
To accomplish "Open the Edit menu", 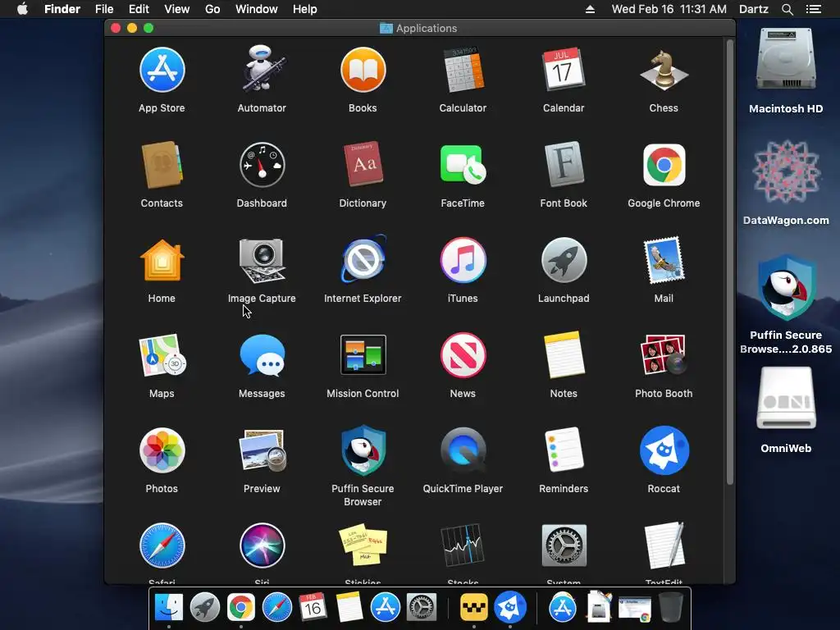I will coord(139,9).
